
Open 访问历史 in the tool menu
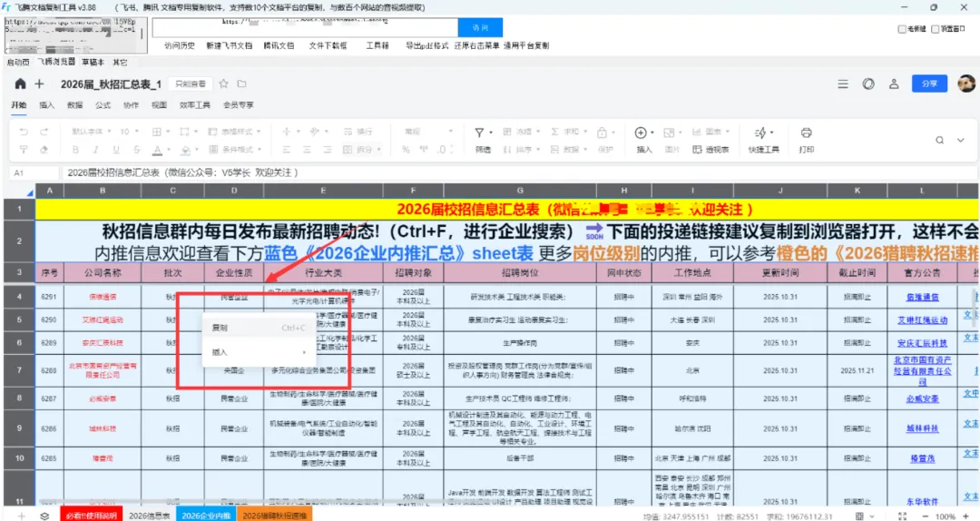(x=180, y=45)
